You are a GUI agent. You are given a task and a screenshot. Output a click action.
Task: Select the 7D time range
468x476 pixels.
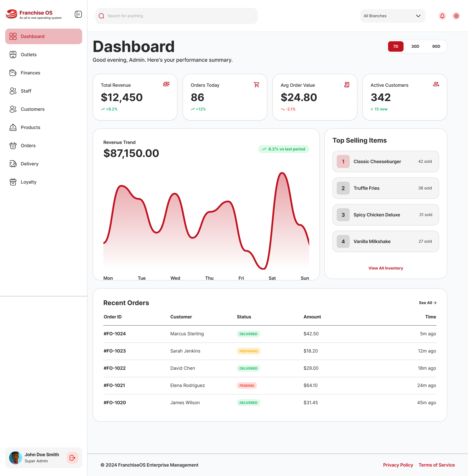(x=396, y=46)
